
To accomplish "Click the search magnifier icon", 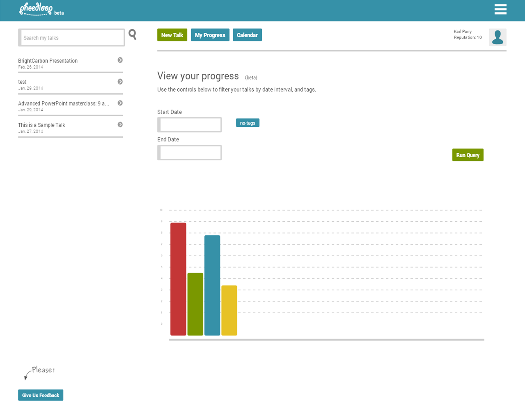I will pos(132,34).
